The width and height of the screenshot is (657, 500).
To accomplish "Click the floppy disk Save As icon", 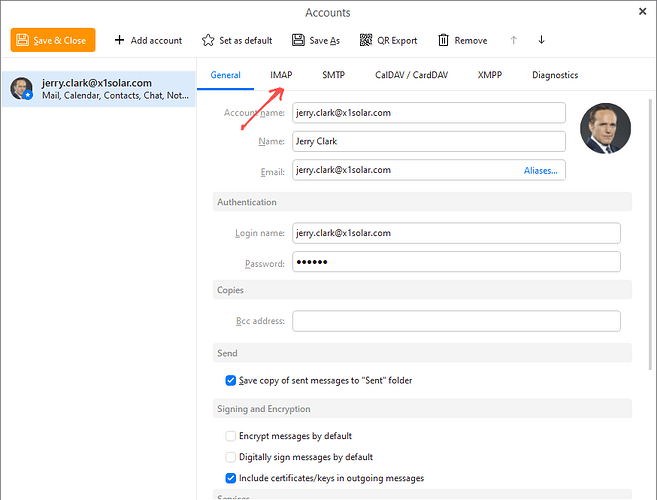I will pos(298,40).
